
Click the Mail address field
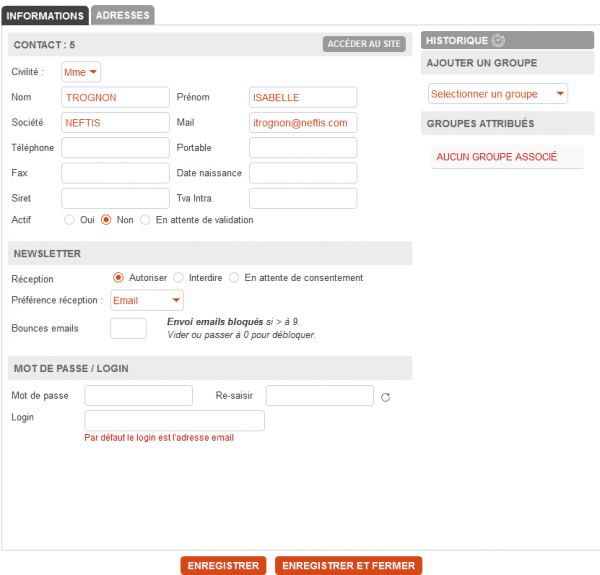tap(303, 122)
